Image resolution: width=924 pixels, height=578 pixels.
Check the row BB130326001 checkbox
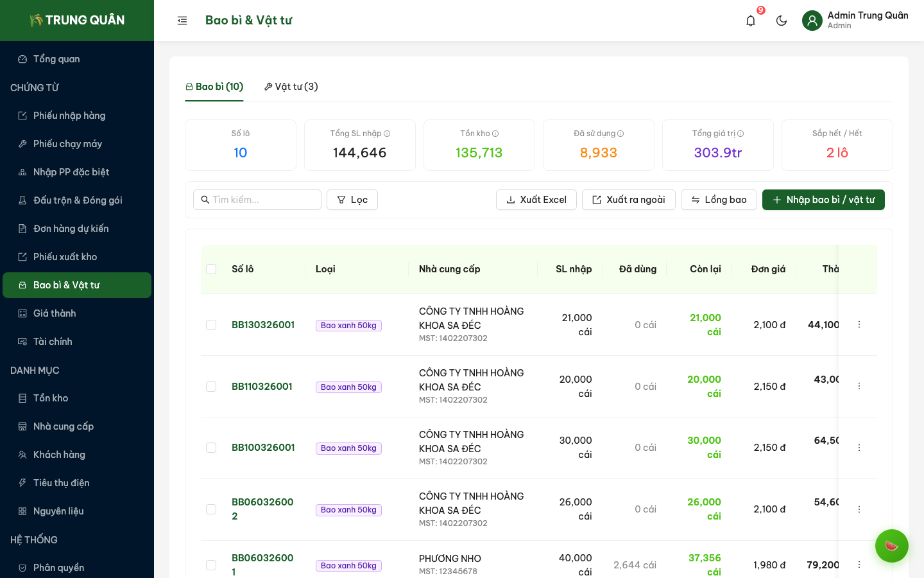point(211,325)
